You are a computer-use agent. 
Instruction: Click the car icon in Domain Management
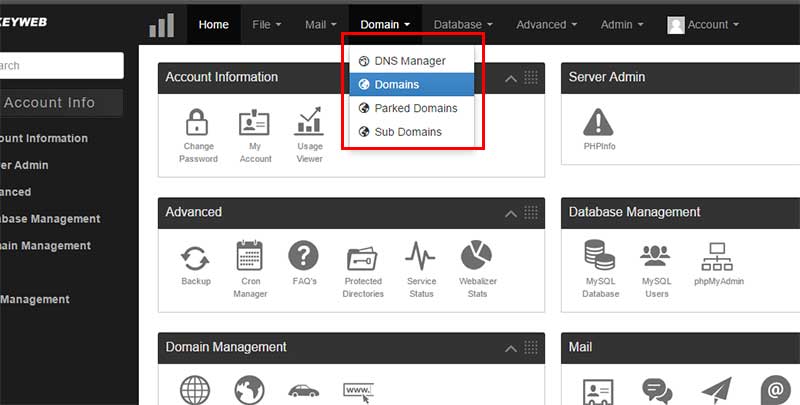click(304, 391)
